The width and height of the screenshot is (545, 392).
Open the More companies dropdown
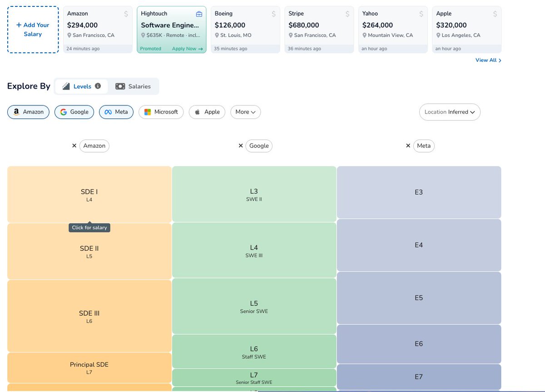(245, 112)
